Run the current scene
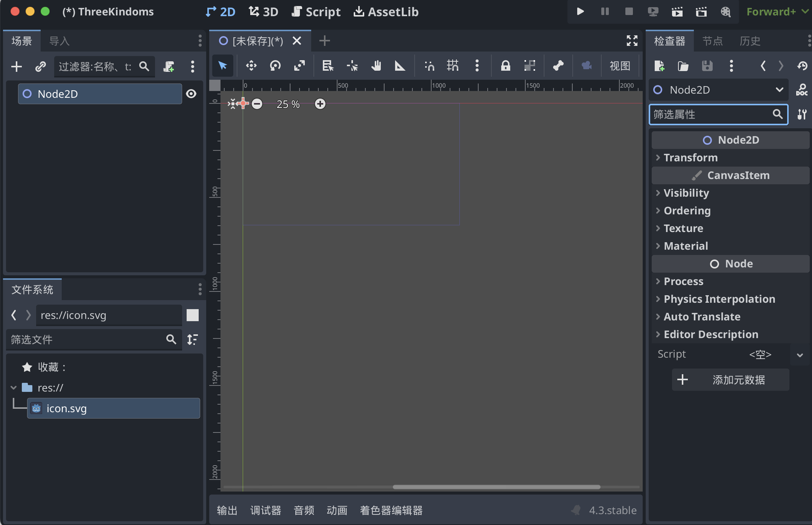The width and height of the screenshot is (812, 525). point(677,12)
